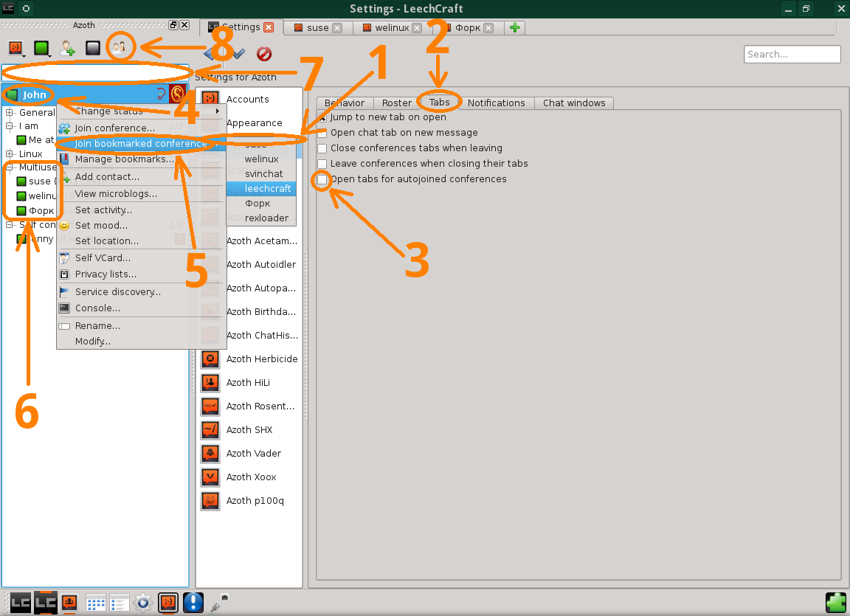Click the checkmark apply icon in settings toolbar

[238, 53]
